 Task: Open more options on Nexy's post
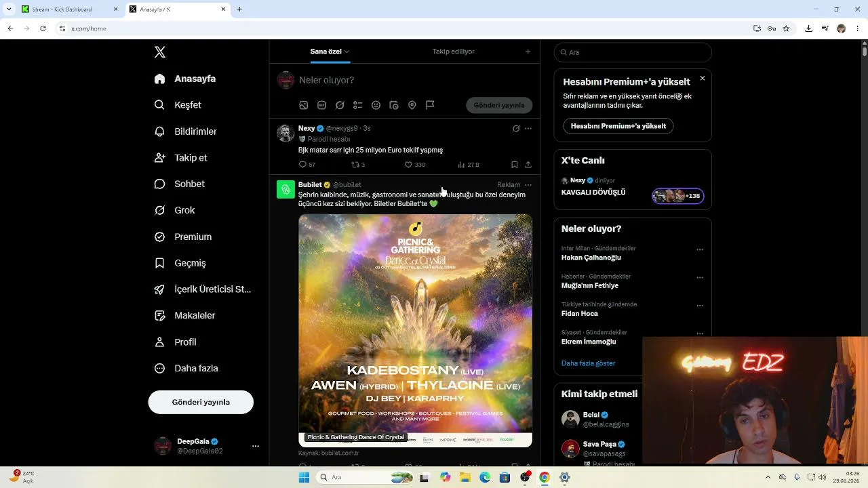pyautogui.click(x=528, y=128)
